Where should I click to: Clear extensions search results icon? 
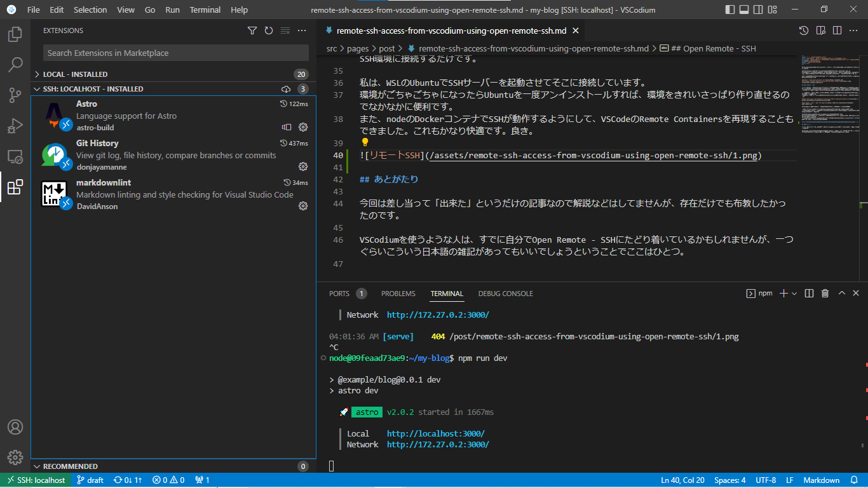coord(285,30)
